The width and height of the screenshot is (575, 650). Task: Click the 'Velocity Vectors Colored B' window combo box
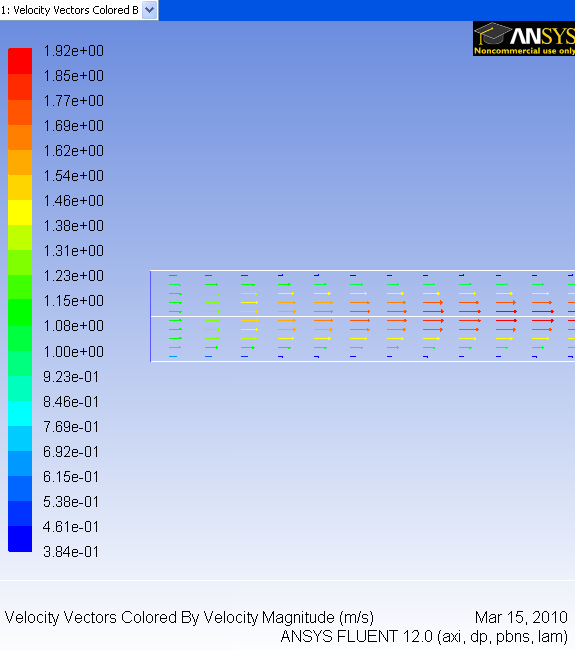[x=79, y=10]
